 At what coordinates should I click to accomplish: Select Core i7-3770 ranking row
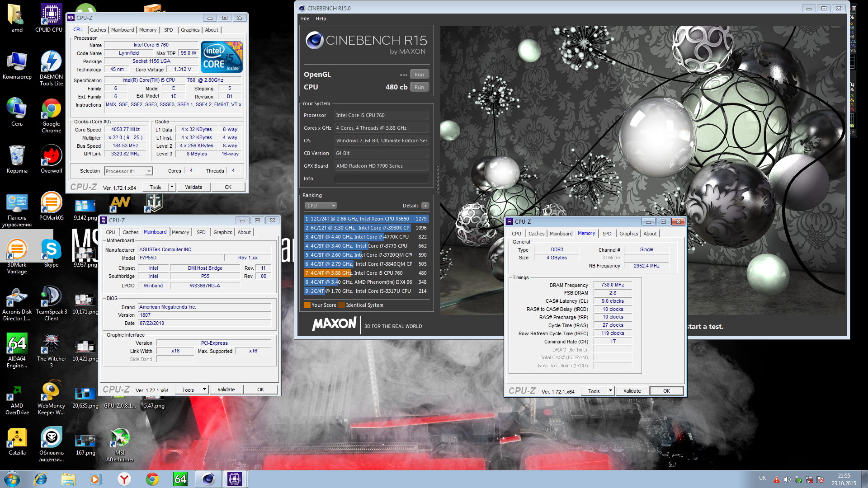[x=366, y=246]
